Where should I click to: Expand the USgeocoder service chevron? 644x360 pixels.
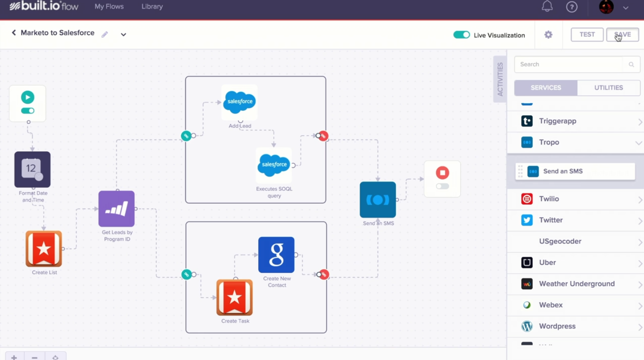pyautogui.click(x=640, y=242)
